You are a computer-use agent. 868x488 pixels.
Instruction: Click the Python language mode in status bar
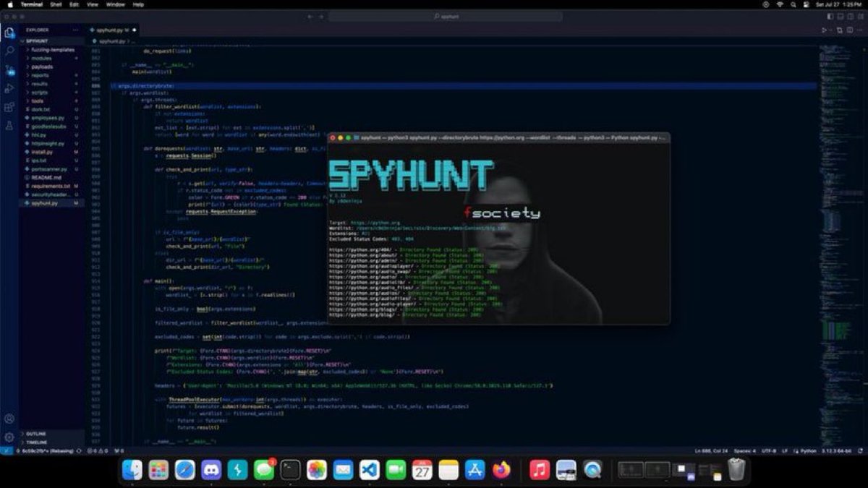[x=808, y=450]
